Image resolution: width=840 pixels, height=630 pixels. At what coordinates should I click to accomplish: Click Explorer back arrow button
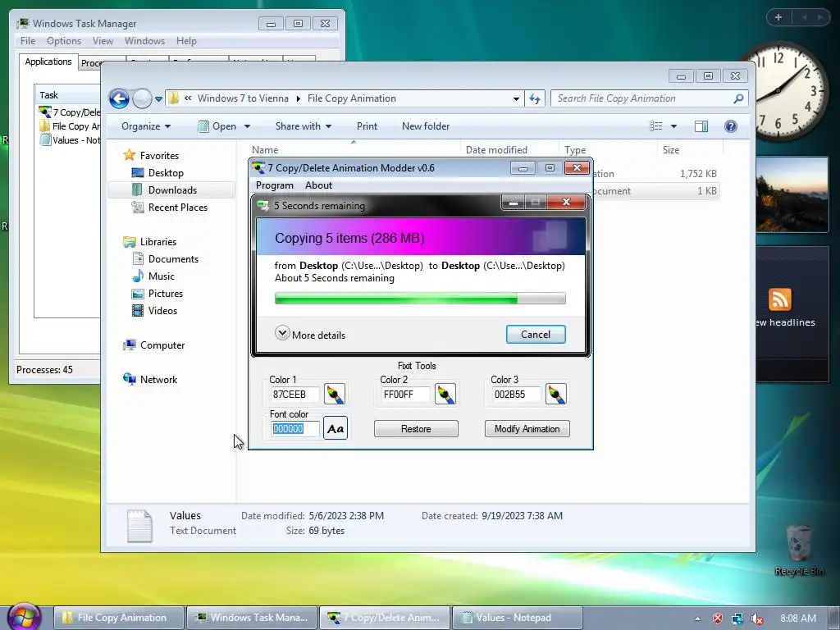coord(119,98)
